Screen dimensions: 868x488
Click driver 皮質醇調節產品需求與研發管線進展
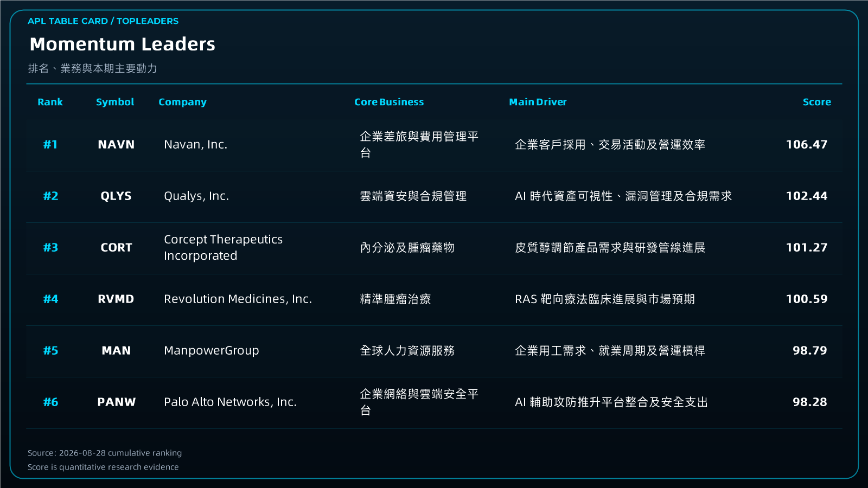pos(610,248)
